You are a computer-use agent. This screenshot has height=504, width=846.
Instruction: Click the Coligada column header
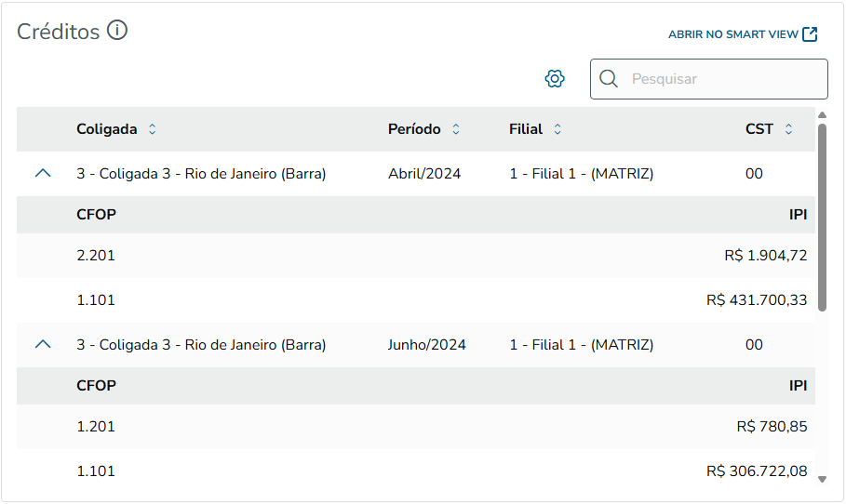click(106, 129)
